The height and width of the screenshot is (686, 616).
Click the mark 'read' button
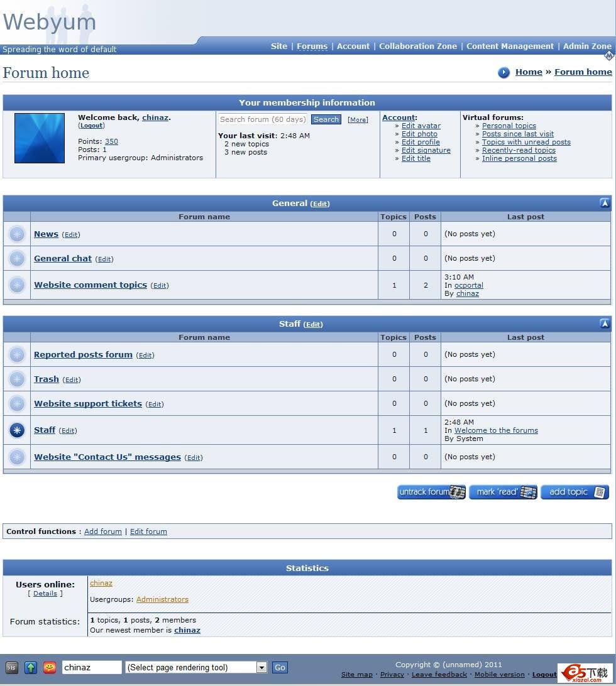click(503, 492)
